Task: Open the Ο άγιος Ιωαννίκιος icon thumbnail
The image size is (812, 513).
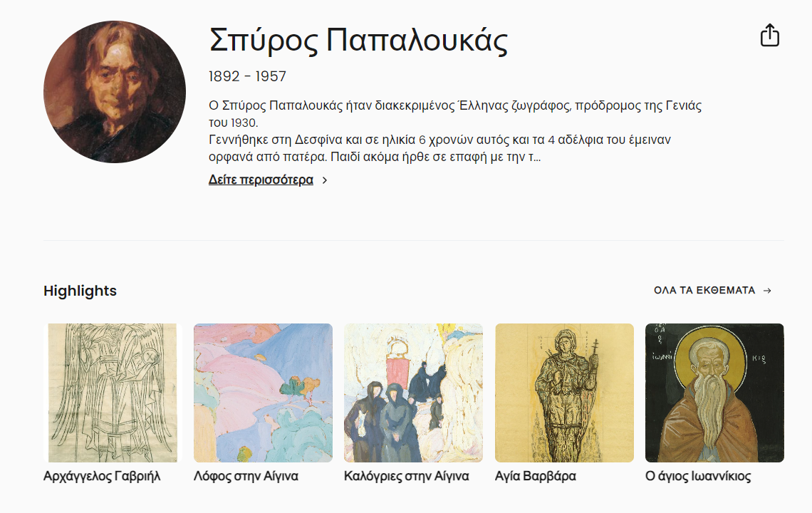Action: pyautogui.click(x=714, y=393)
